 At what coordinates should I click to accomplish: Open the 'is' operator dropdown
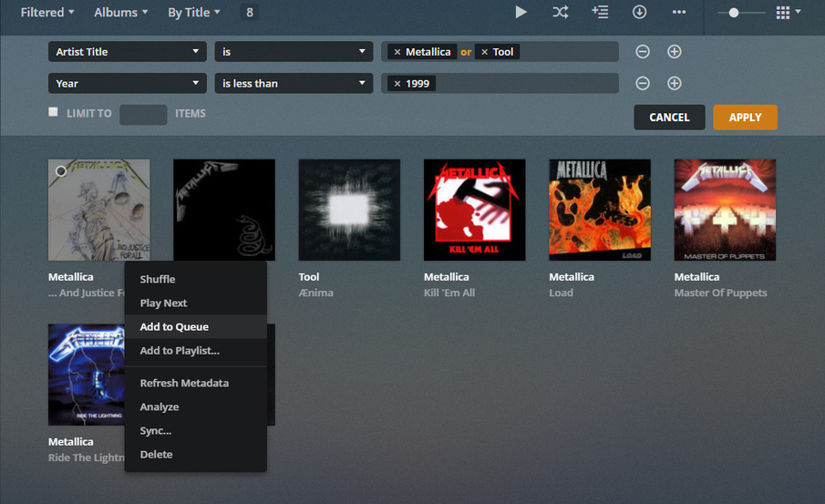294,52
